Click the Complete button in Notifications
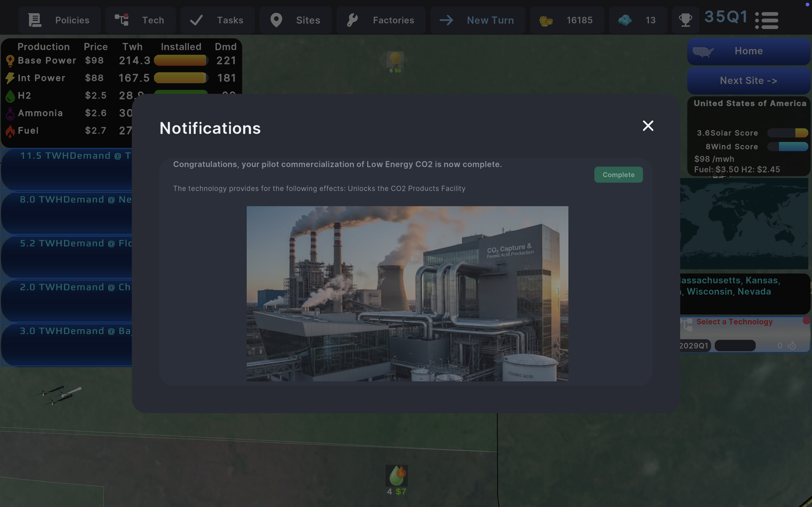 tap(618, 174)
